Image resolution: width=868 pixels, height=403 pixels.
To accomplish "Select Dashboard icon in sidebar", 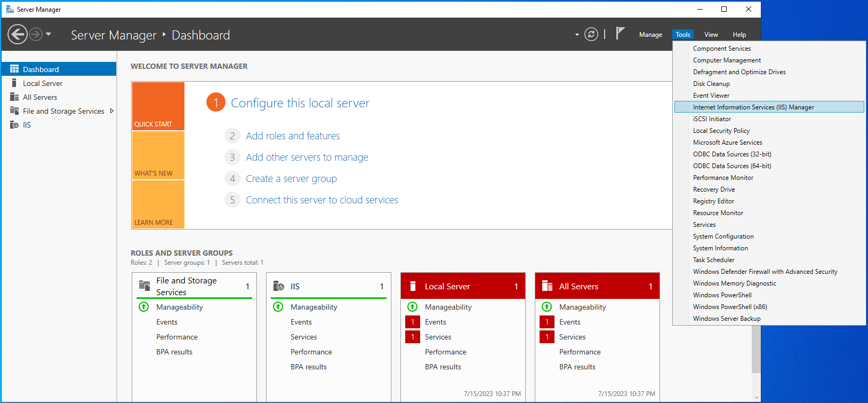I will [14, 69].
